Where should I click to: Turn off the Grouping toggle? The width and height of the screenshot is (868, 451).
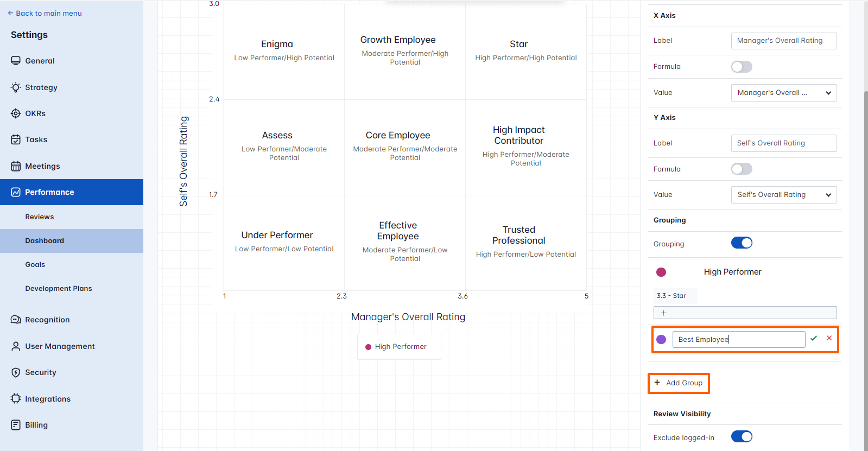pyautogui.click(x=742, y=243)
